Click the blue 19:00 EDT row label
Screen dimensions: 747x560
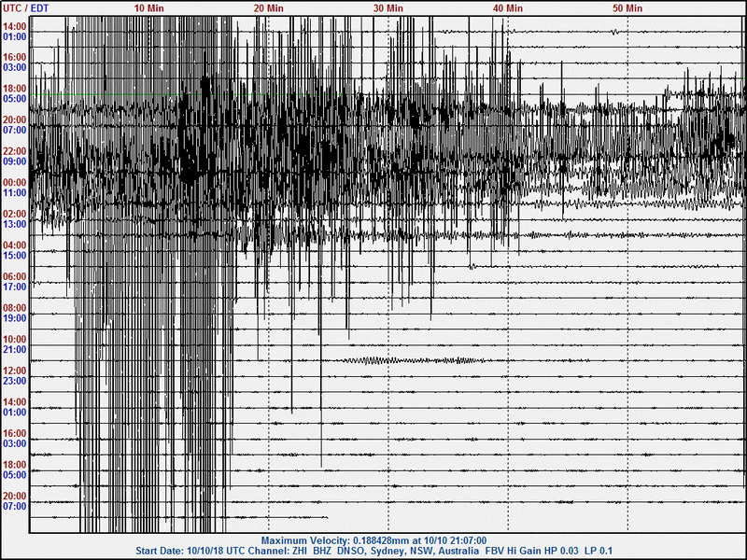(x=15, y=317)
